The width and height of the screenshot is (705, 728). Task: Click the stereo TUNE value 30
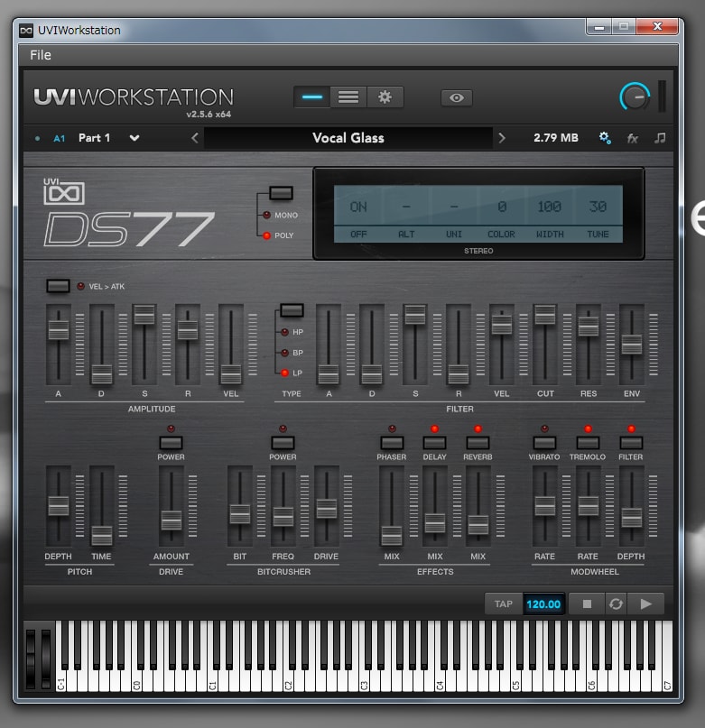click(x=598, y=207)
